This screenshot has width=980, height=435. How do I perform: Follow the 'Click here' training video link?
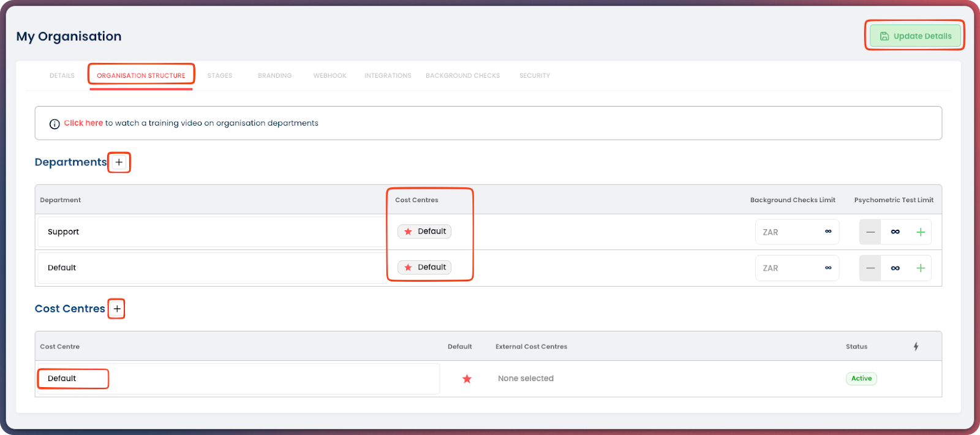coord(83,123)
